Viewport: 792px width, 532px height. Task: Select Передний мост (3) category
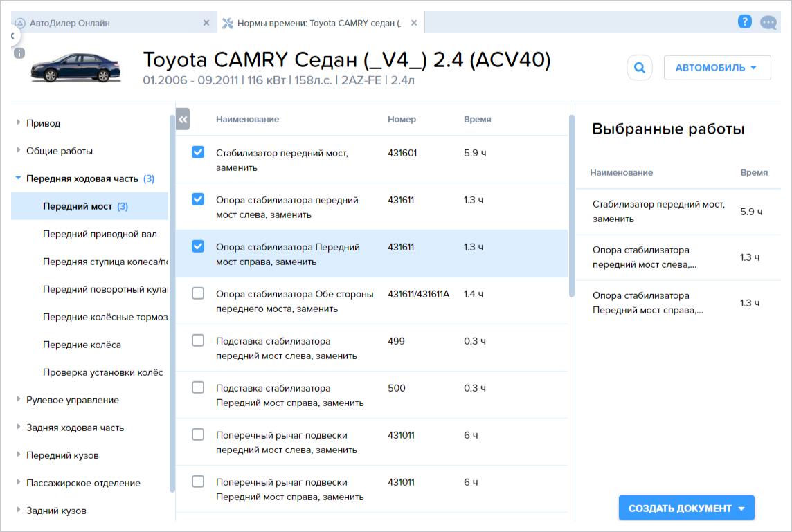click(89, 206)
